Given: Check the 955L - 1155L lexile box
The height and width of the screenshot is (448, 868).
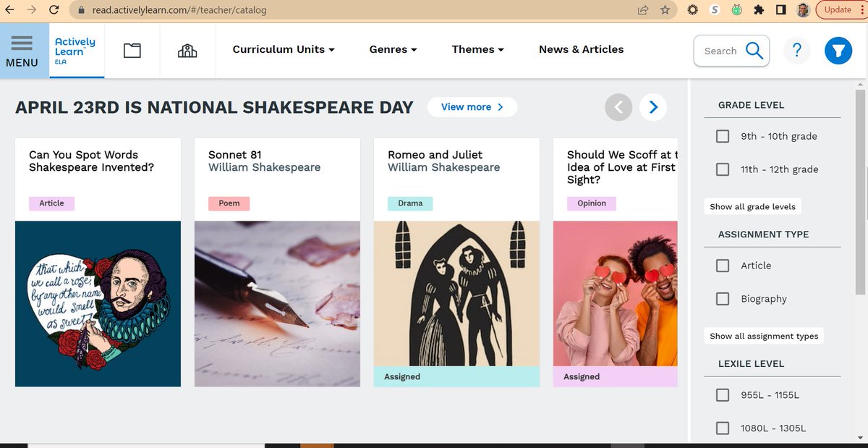Looking at the screenshot, I should (x=722, y=395).
